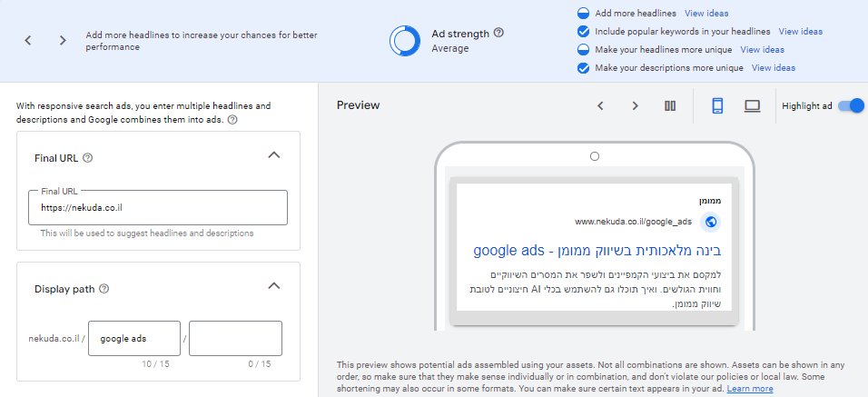View ideas for making descriptions more unique
The height and width of the screenshot is (397, 868).
[773, 68]
